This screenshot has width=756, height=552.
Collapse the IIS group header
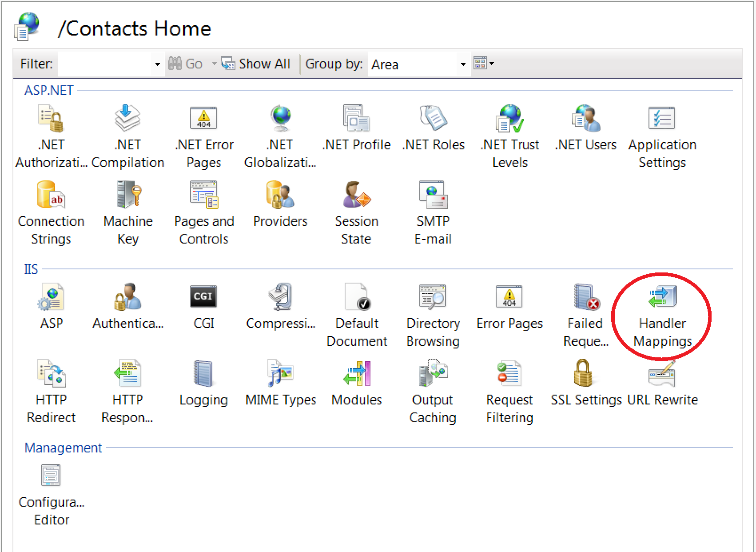(31, 269)
